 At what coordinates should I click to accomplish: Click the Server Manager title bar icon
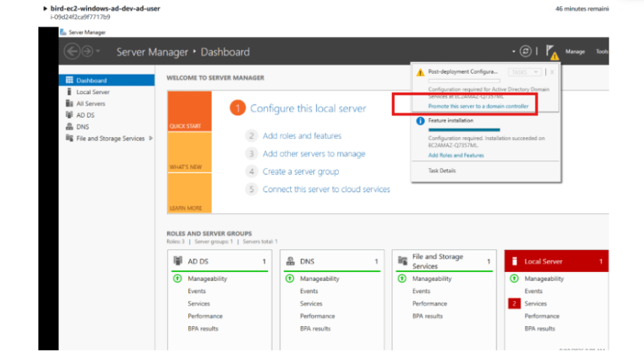(x=63, y=32)
